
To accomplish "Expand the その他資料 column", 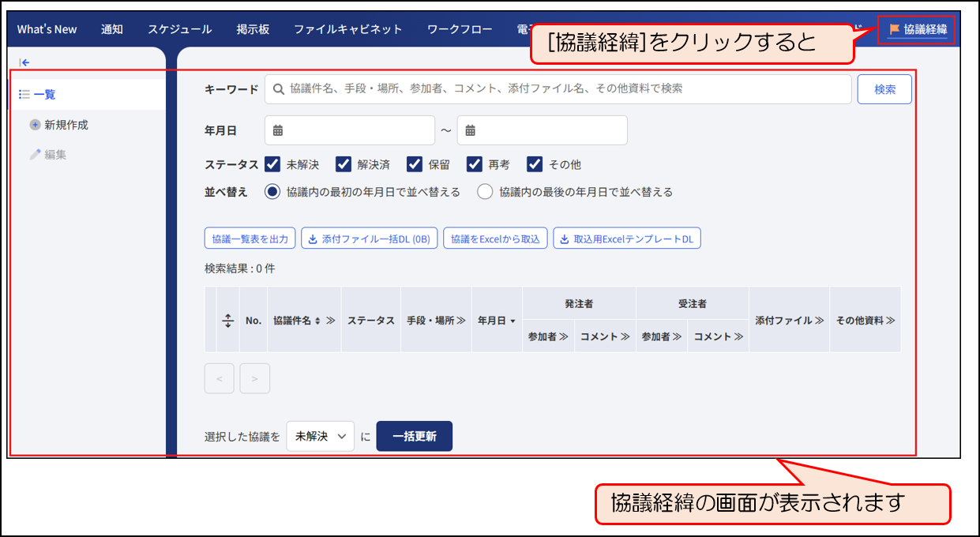I will (890, 321).
